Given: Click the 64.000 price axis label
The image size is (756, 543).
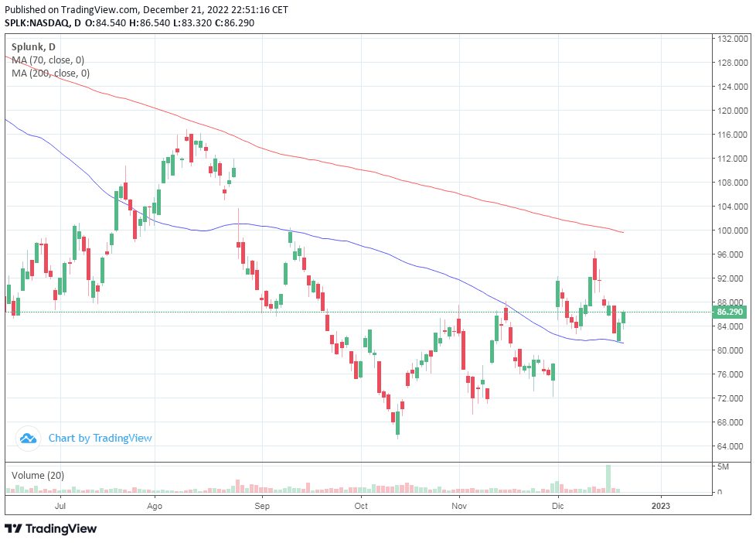Looking at the screenshot, I should click(x=732, y=446).
